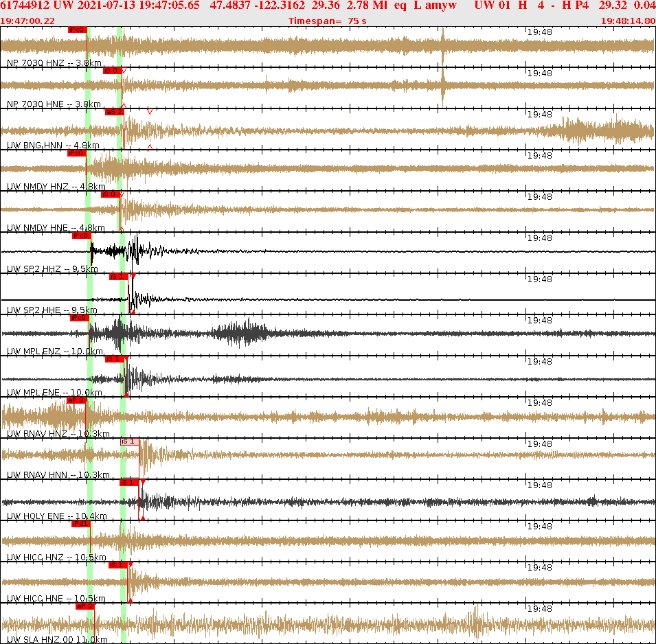Select the eS 2 pick flag on UW BNG HNN
Screen dimensions: 656x644
[115, 113]
